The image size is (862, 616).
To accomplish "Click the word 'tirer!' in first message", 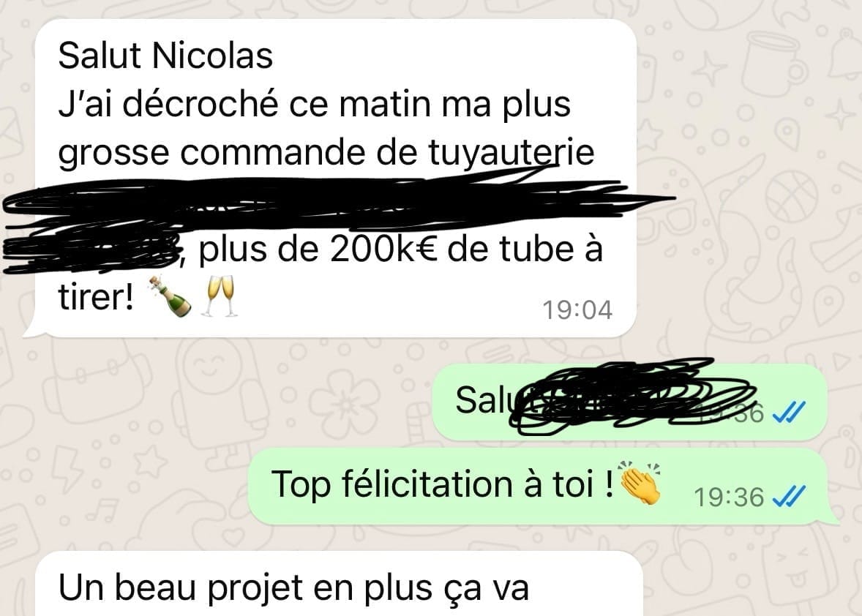I will pyautogui.click(x=96, y=297).
